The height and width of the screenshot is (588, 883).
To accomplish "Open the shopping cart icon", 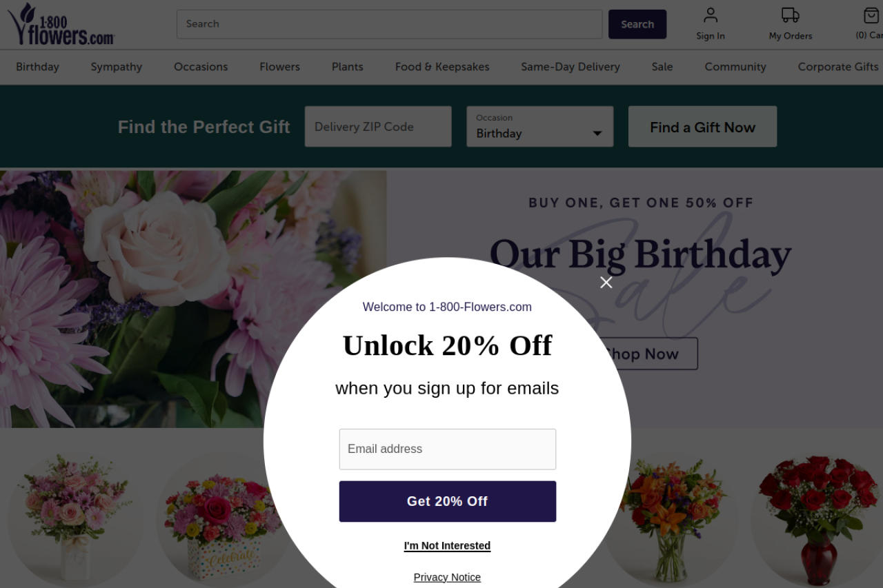I will [871, 16].
